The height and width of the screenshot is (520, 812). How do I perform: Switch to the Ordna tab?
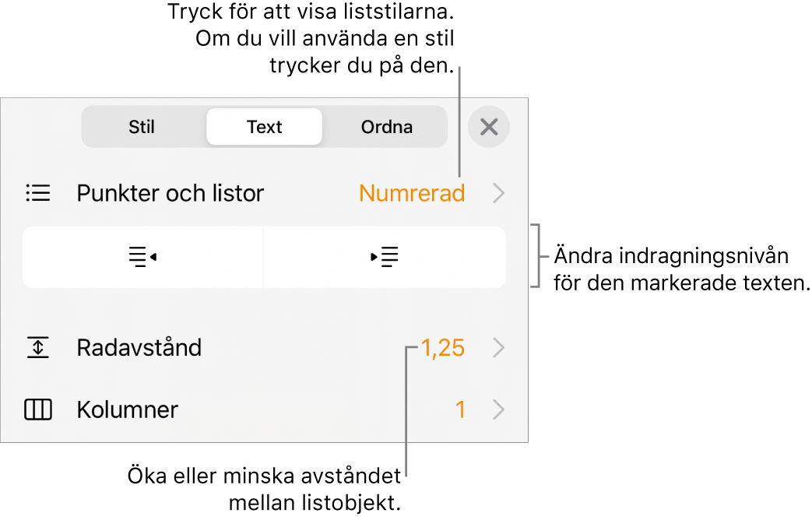[x=385, y=126]
